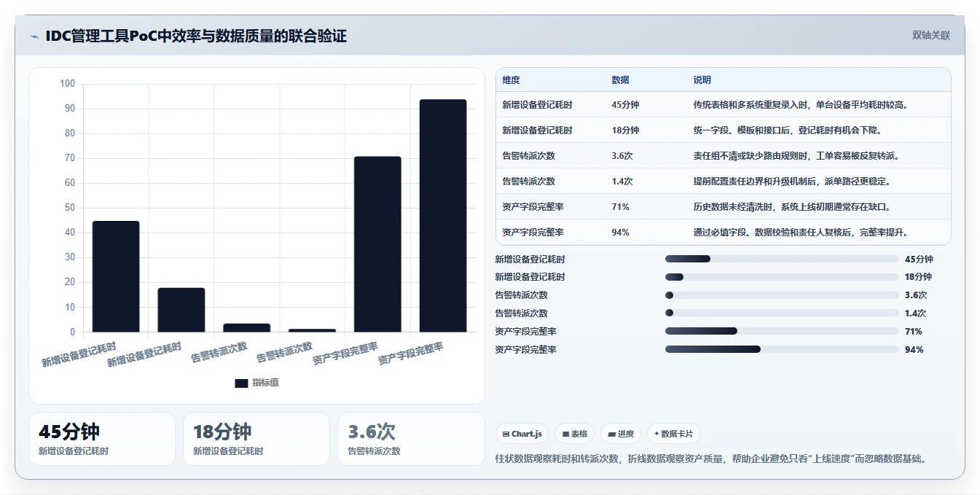
Task: Click the progress bar for 71%
Action: (x=782, y=332)
